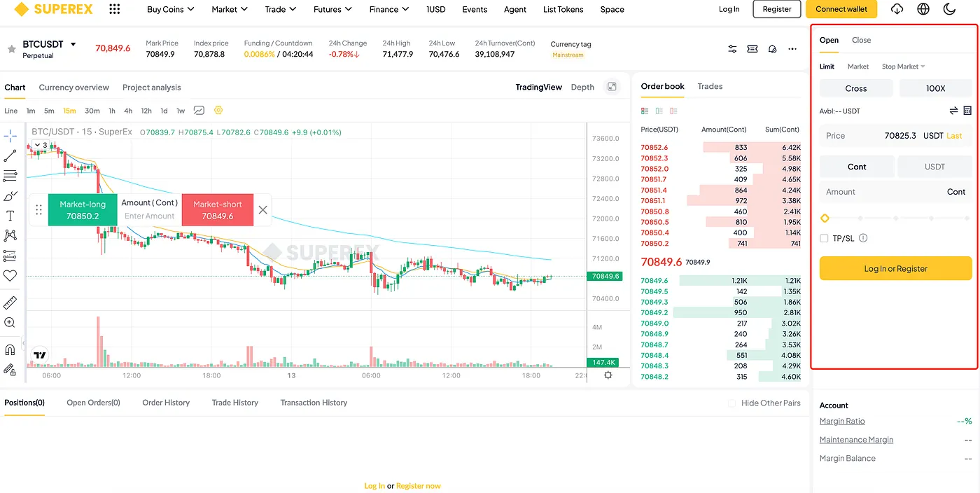The height and width of the screenshot is (493, 980).
Task: Select the Limit order type
Action: pos(827,67)
